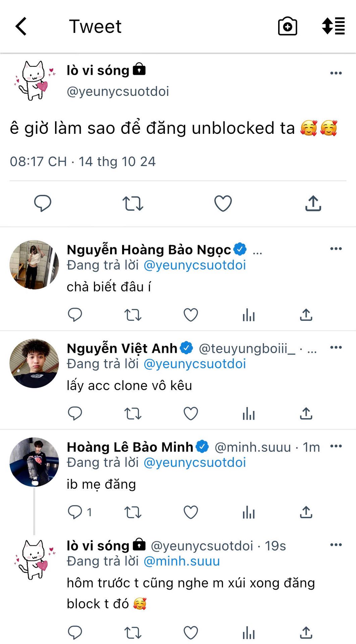Open the @minh.suuu mention link
This screenshot has width=356, height=644.
(x=182, y=561)
